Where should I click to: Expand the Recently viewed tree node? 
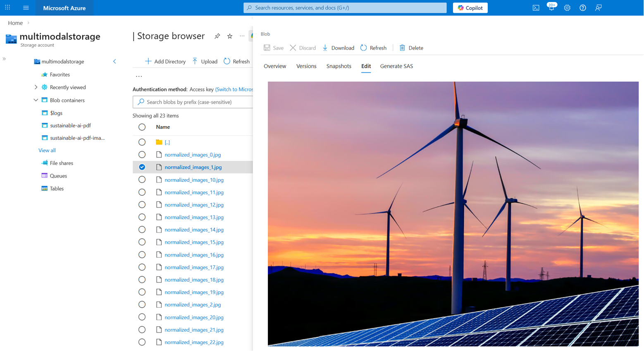click(x=36, y=87)
